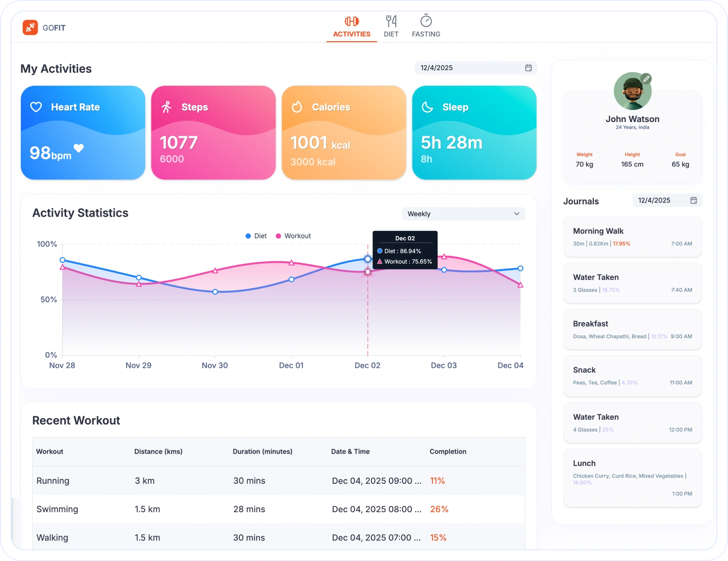The width and height of the screenshot is (728, 561).
Task: Switch to the DIET tab label
Action: 391,34
